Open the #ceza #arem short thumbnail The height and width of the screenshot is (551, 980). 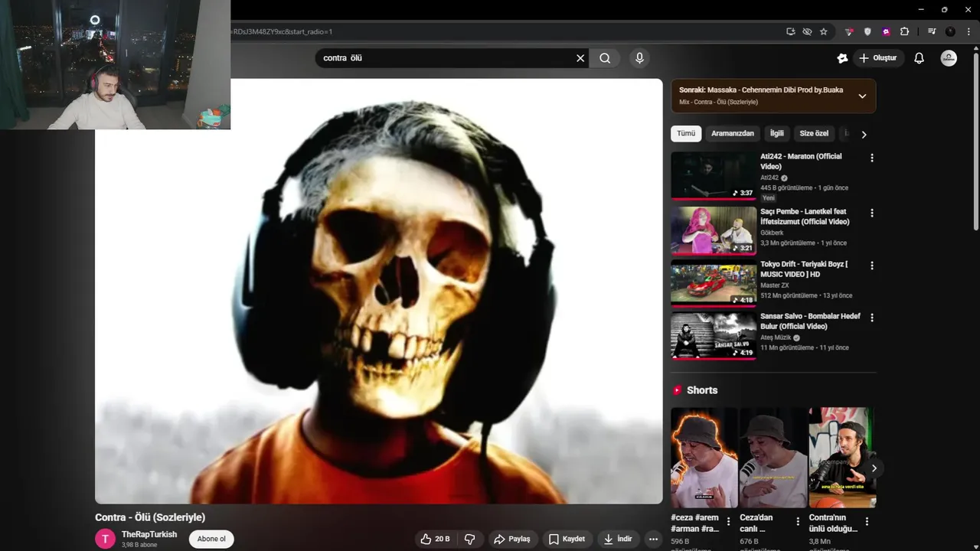tap(704, 458)
